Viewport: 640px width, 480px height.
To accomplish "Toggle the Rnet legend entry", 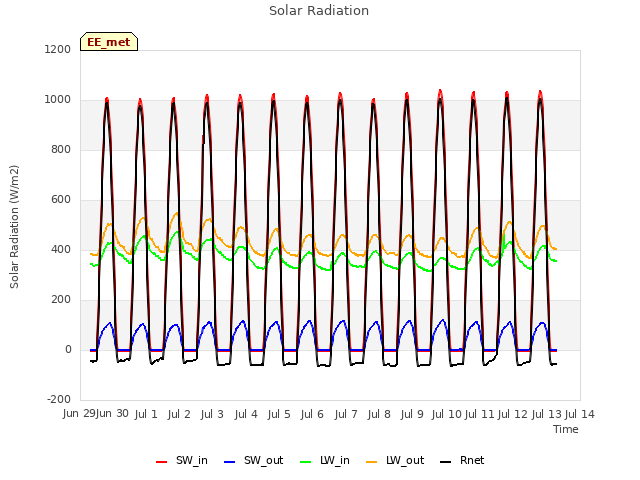I will [x=462, y=461].
